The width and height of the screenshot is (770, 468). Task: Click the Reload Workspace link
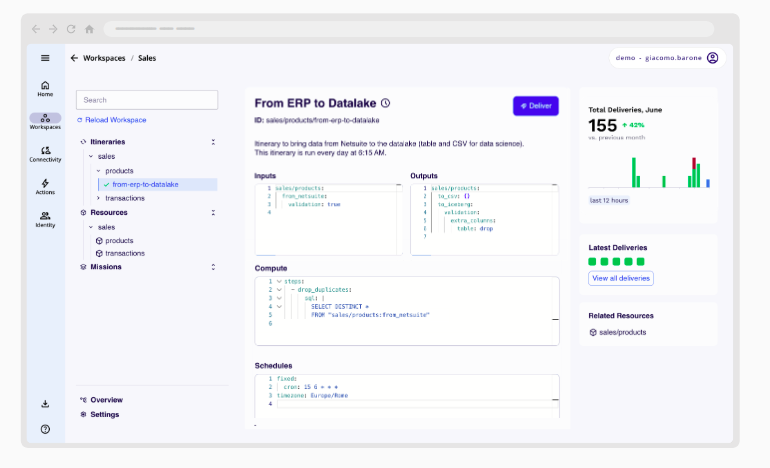[115, 120]
